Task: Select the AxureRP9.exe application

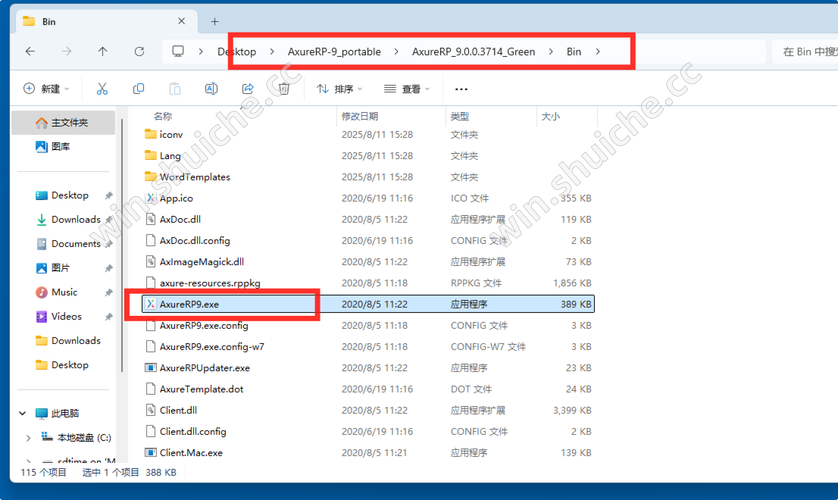Action: click(368, 304)
